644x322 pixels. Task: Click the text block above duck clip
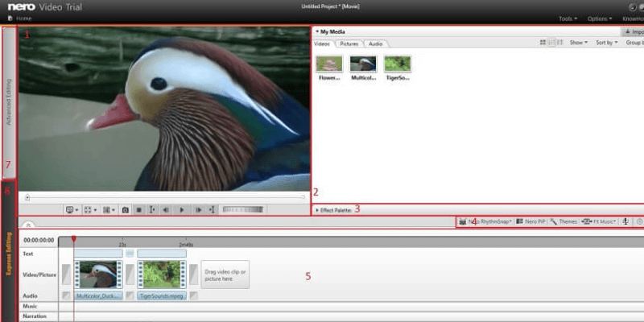98,254
